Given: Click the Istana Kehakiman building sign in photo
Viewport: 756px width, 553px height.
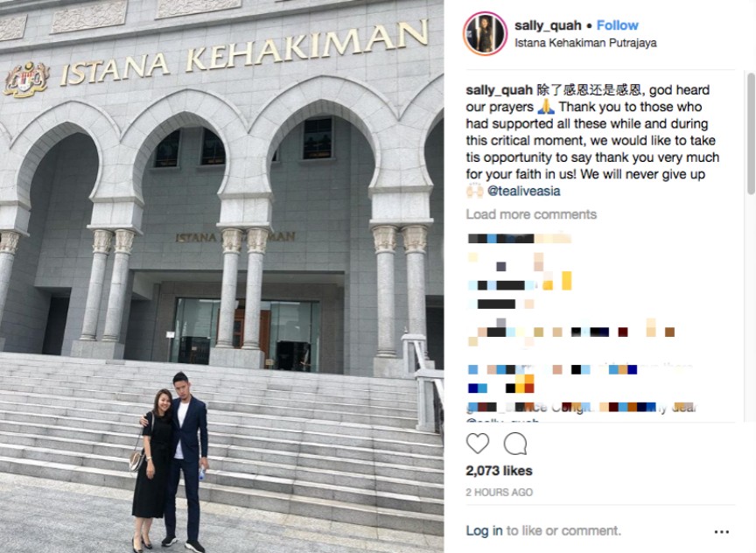Looking at the screenshot, I should [x=244, y=52].
